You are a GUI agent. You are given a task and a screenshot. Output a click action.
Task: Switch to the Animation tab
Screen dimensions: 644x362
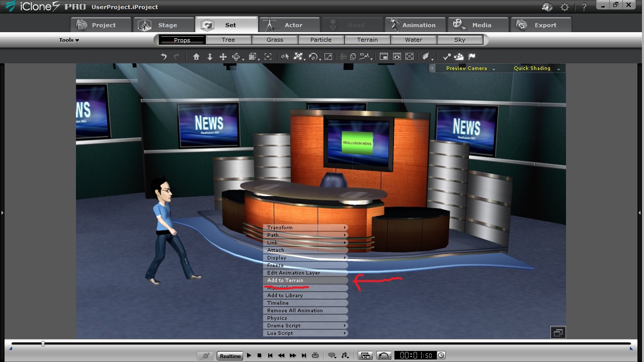[415, 25]
